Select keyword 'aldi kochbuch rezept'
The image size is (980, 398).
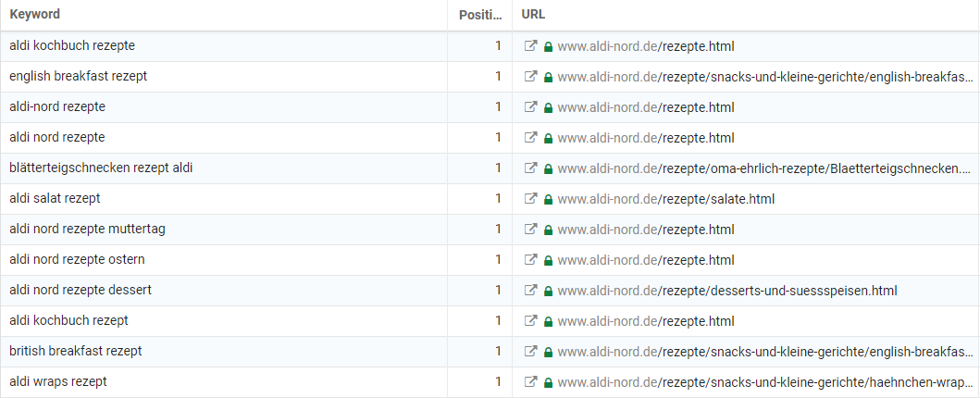click(x=68, y=321)
